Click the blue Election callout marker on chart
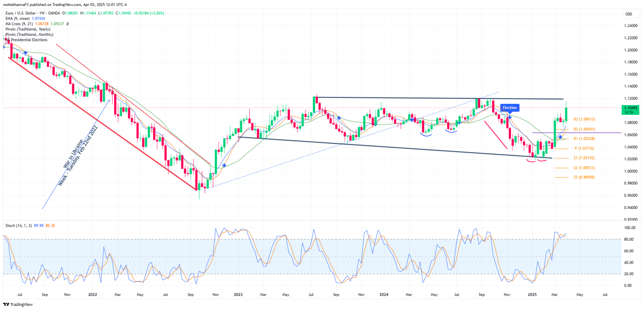Viewport: 644px width, 310px height. pos(509,107)
